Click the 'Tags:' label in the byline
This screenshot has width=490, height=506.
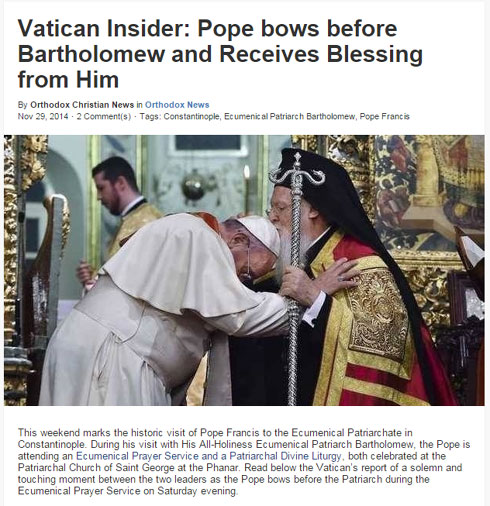point(150,116)
